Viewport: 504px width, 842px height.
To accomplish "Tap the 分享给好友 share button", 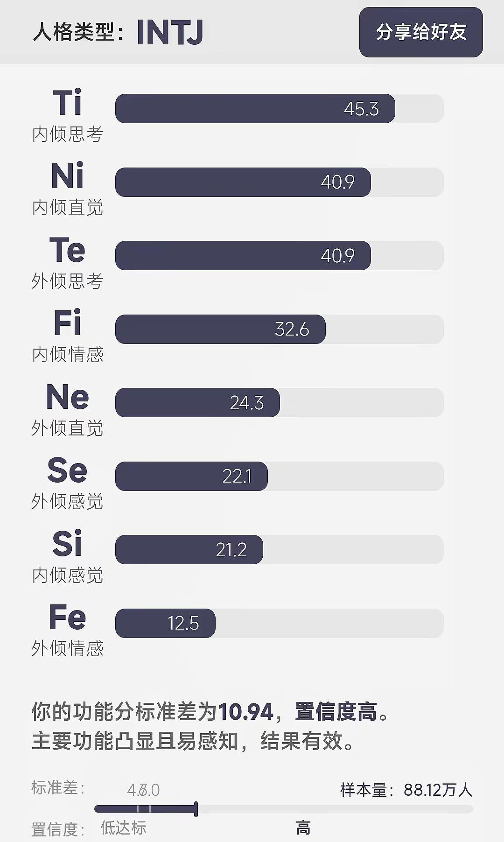I will point(421,32).
